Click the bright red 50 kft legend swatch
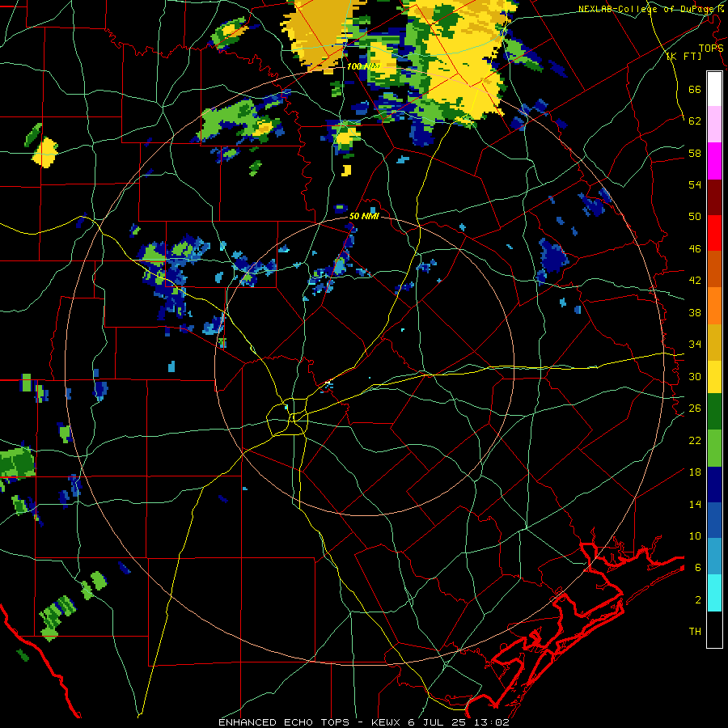The image size is (728, 728). 714,233
